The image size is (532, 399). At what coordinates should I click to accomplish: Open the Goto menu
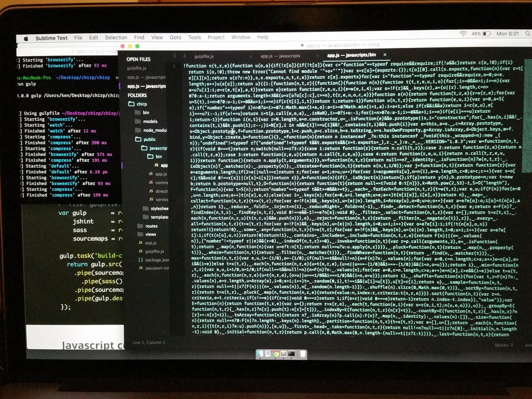pos(176,38)
